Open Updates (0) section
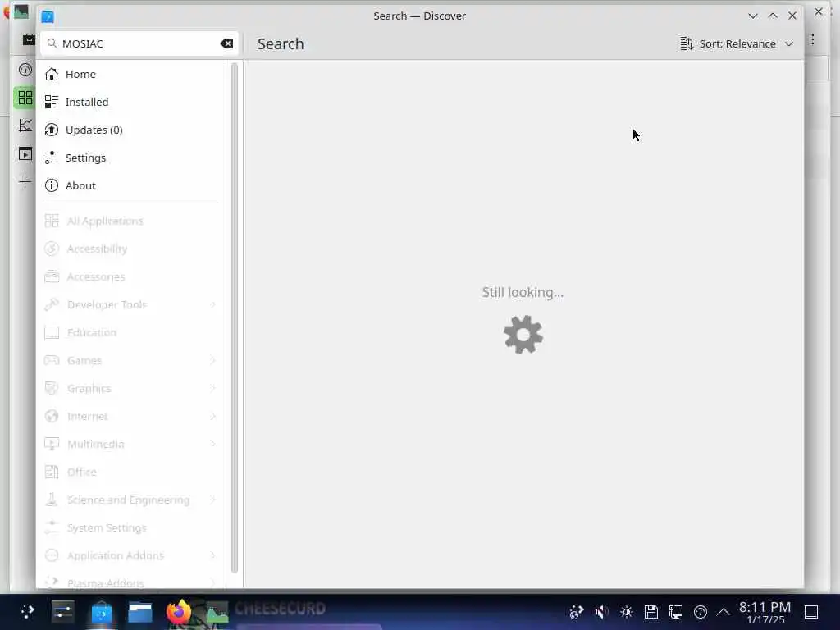The image size is (840, 630). (x=131, y=130)
